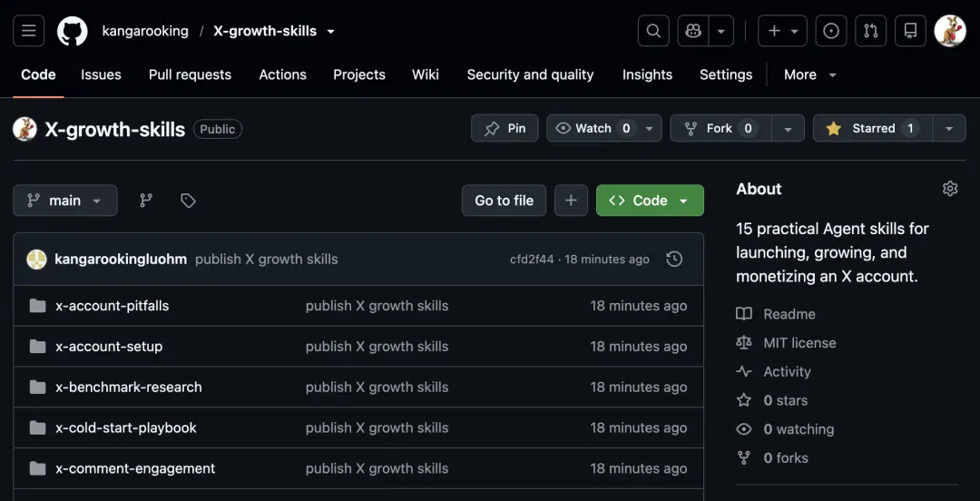The width and height of the screenshot is (980, 501).
Task: Expand the More navigation dropdown
Action: click(x=810, y=74)
